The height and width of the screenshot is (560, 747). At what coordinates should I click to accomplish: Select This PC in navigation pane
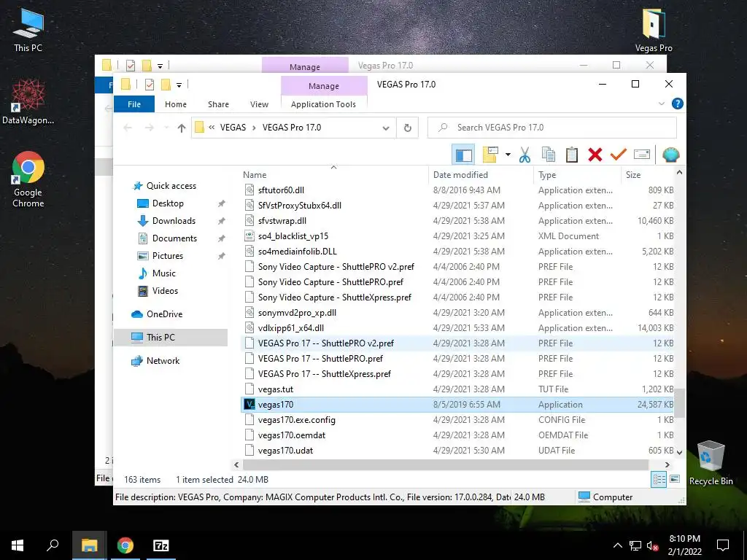coord(171,337)
